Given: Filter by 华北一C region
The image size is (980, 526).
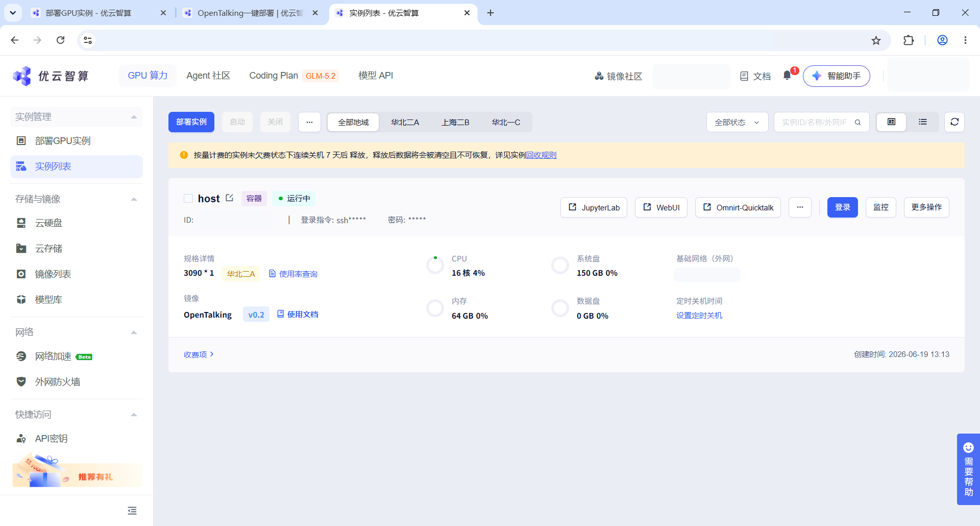Looking at the screenshot, I should 506,122.
